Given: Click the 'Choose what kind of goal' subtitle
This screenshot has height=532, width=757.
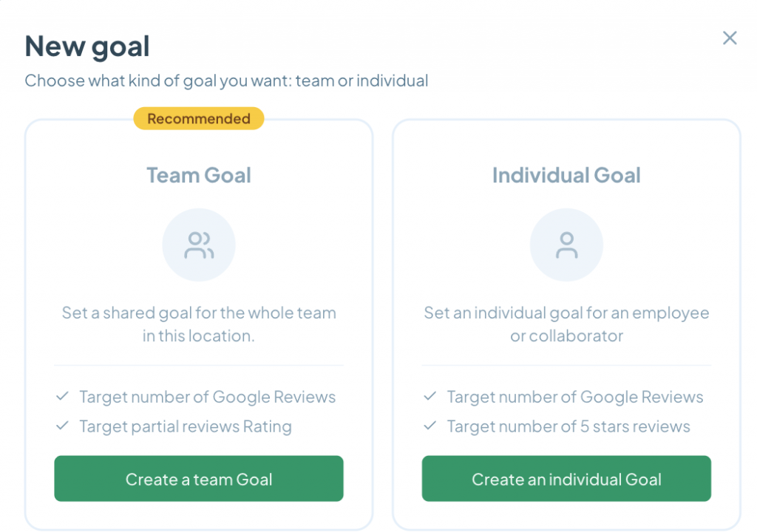Looking at the screenshot, I should 226,81.
